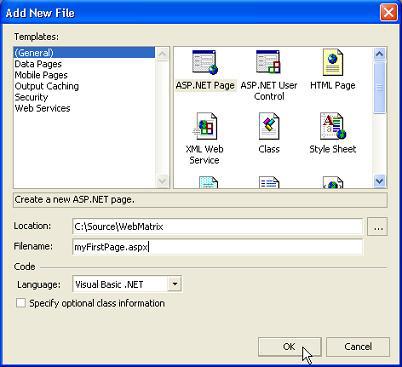Image resolution: width=402 pixels, height=367 pixels.
Task: Click template icons scrollbar up arrow
Action: tap(379, 54)
